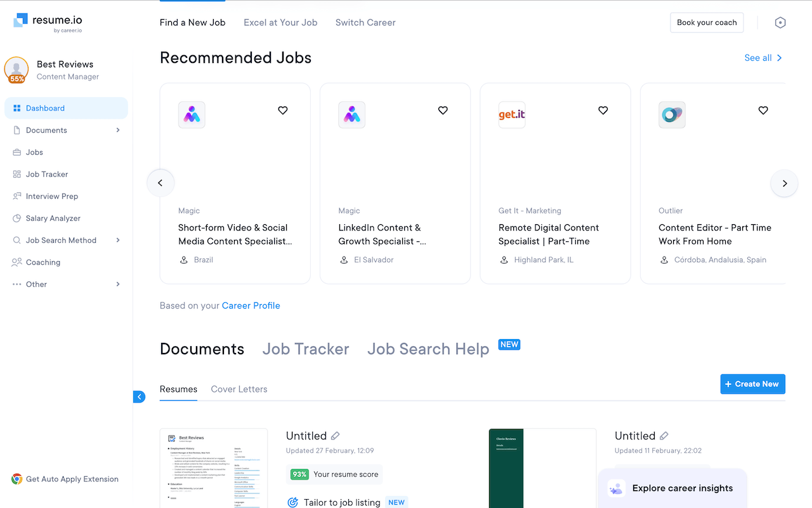Screen dimensions: 812x508
Task: Switch to the Cover Letters tab
Action: (239, 389)
